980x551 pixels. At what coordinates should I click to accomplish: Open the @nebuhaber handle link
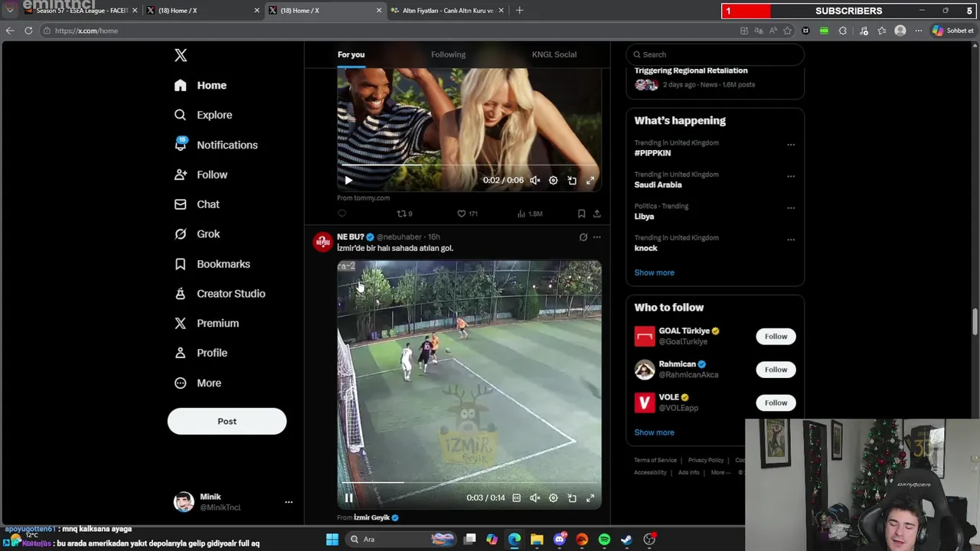[399, 237]
